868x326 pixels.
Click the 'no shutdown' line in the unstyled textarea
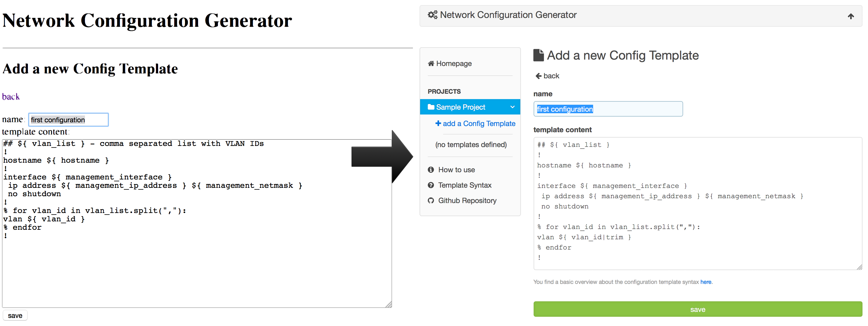point(34,194)
